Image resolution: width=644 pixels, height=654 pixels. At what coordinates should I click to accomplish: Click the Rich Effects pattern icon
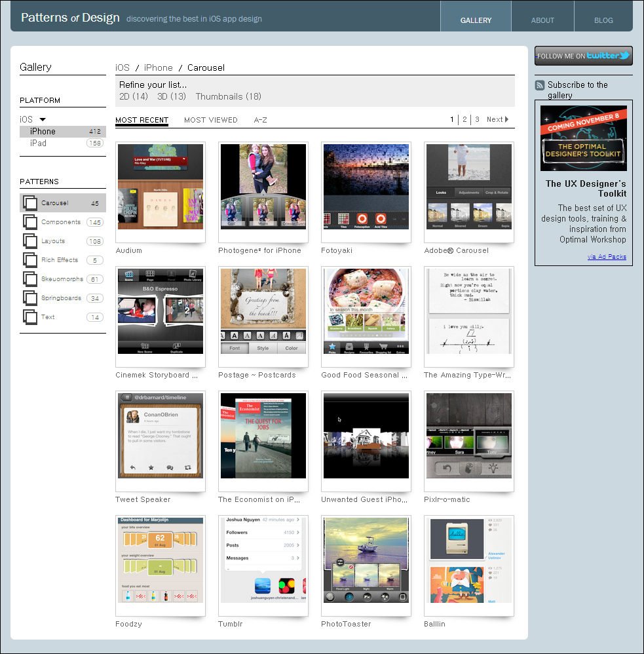pos(30,260)
